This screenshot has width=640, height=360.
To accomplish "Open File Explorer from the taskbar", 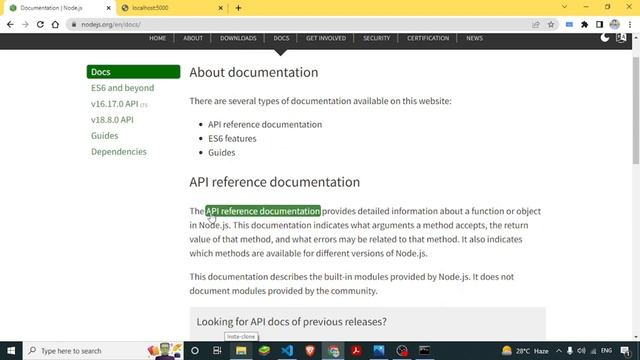I will [241, 351].
